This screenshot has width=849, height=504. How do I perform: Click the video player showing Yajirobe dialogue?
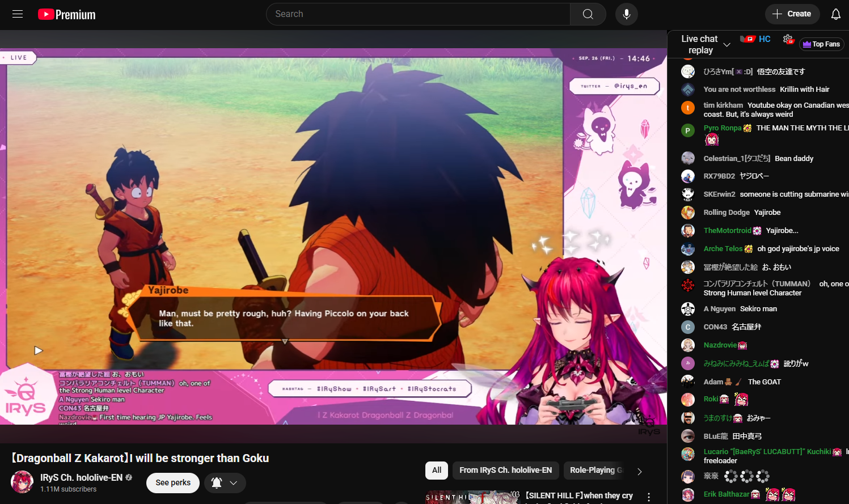coord(333,236)
